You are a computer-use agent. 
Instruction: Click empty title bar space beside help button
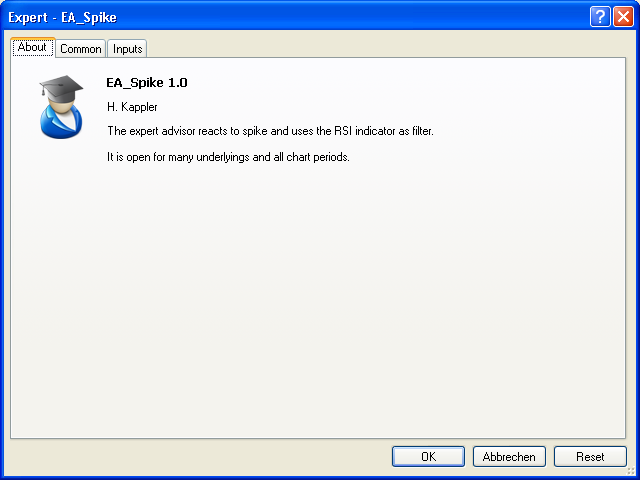pyautogui.click(x=350, y=17)
